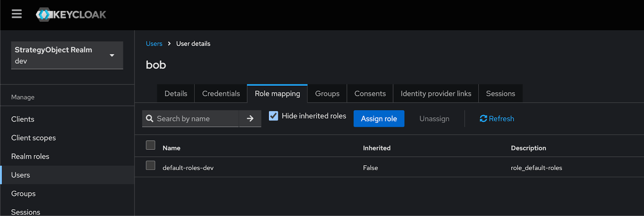The width and height of the screenshot is (644, 216).
Task: Click the magnifying glass search icon
Action: [150, 118]
